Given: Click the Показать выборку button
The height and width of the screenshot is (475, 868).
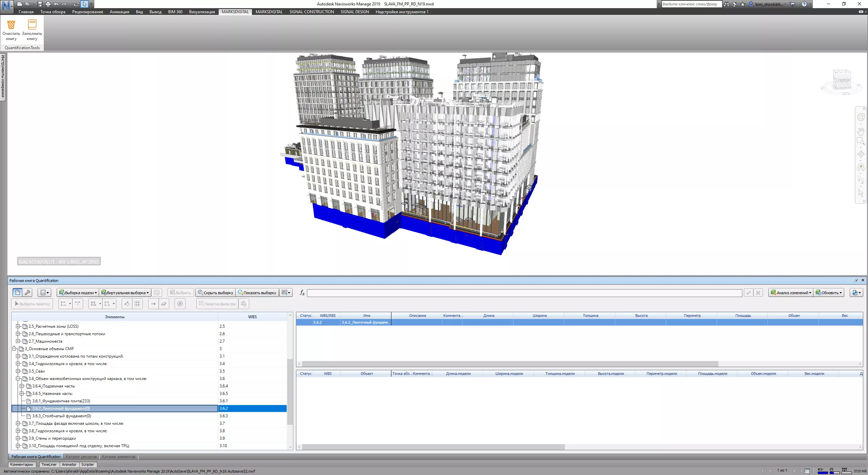Looking at the screenshot, I should [x=257, y=293].
